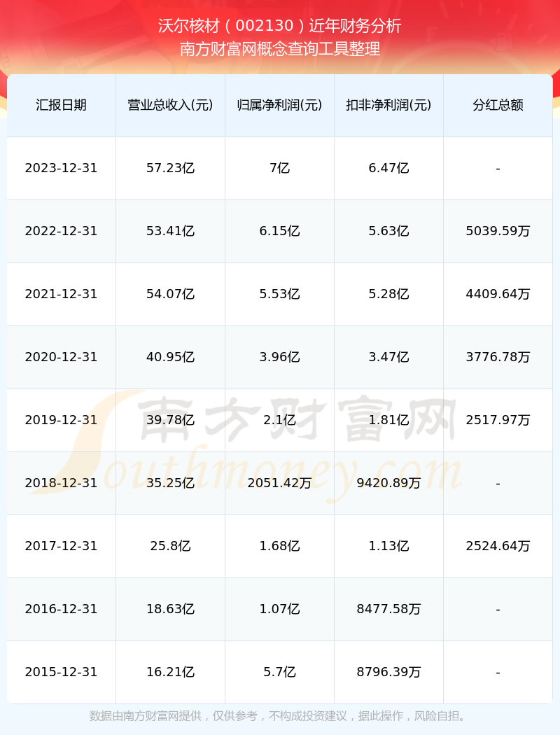Select the 2019-12-31 date cell
The width and height of the screenshot is (560, 735).
coord(62,420)
